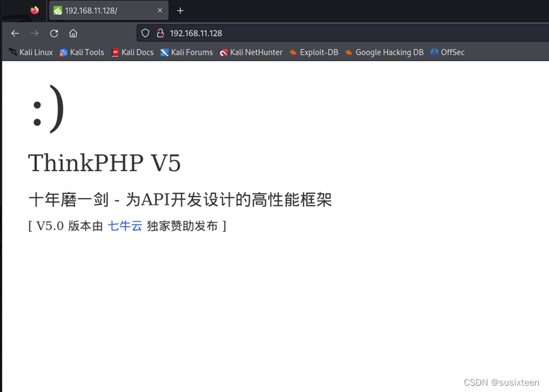
Task: Visit the 七牛云 sponsor link
Action: 124,226
